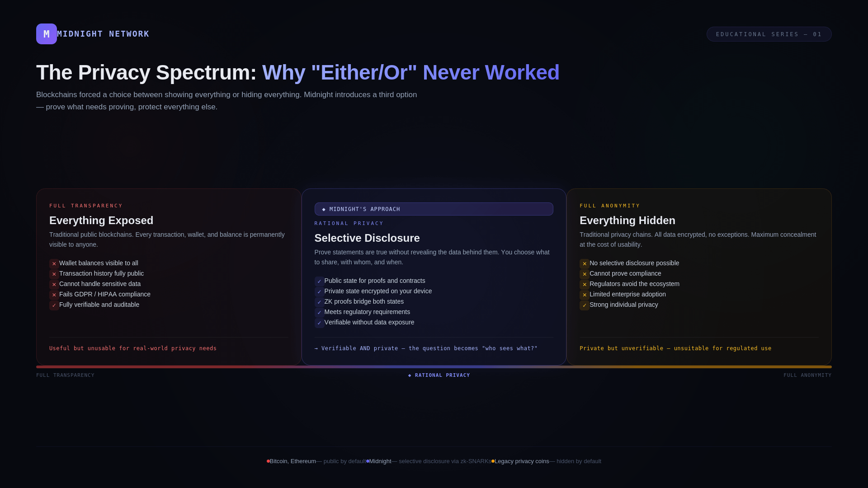The image size is (868, 488).
Task: Click the Legacy privacy coins legend entry
Action: tap(521, 461)
